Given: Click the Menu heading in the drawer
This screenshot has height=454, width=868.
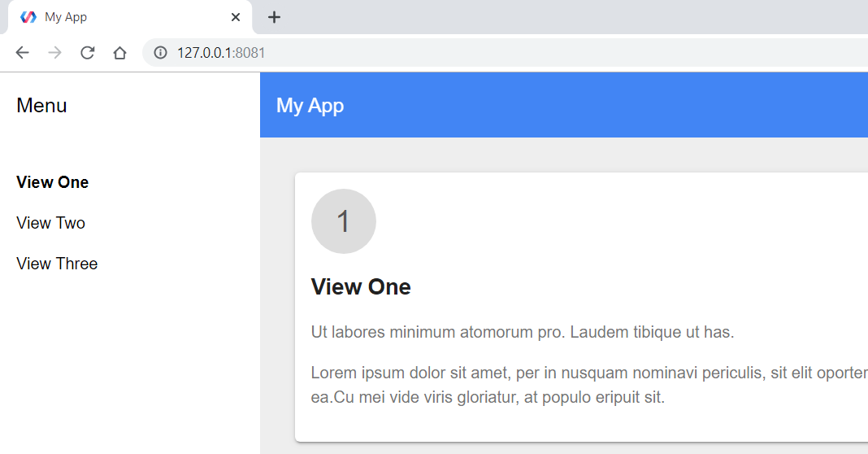Looking at the screenshot, I should pos(41,106).
